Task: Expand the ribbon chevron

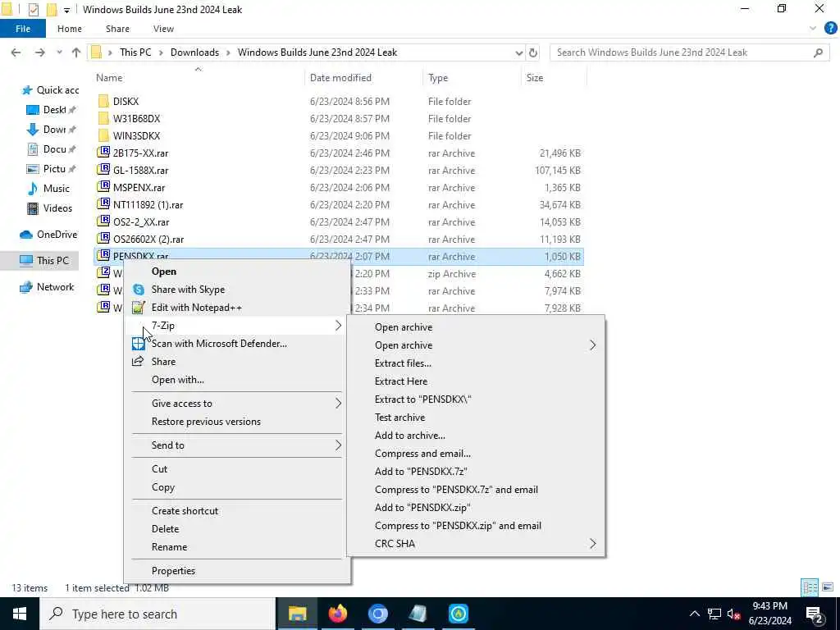Action: point(813,29)
